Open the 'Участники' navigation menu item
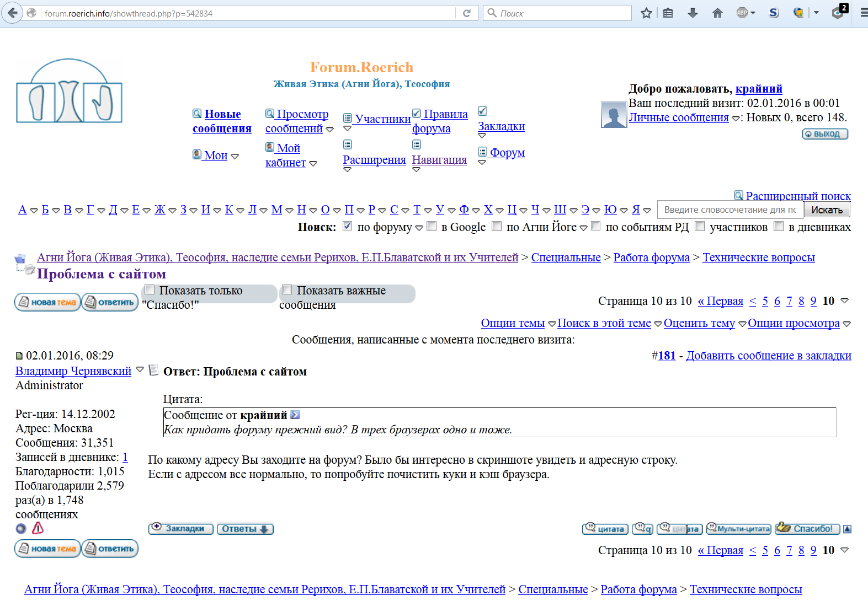Image resolution: width=868 pixels, height=601 pixels. [382, 119]
